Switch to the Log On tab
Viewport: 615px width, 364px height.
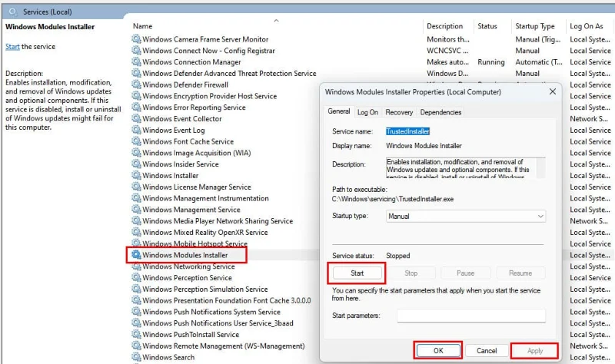[x=367, y=112]
